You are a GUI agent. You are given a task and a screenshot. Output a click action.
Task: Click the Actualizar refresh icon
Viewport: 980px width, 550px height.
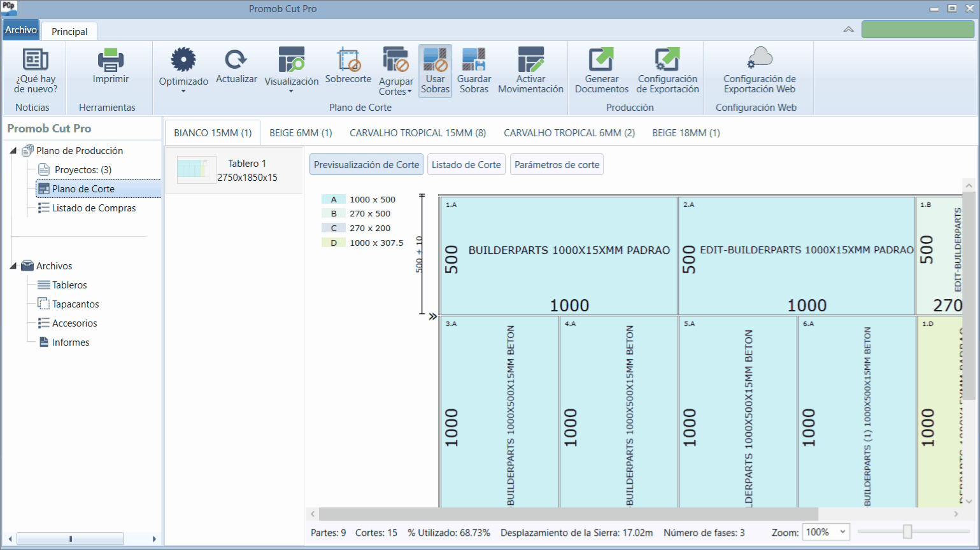click(x=236, y=60)
